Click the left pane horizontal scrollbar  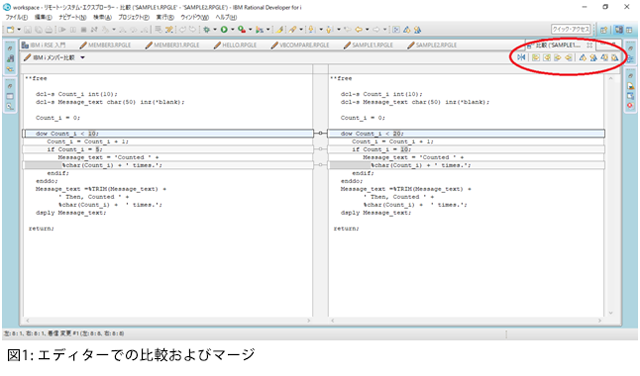168,321
